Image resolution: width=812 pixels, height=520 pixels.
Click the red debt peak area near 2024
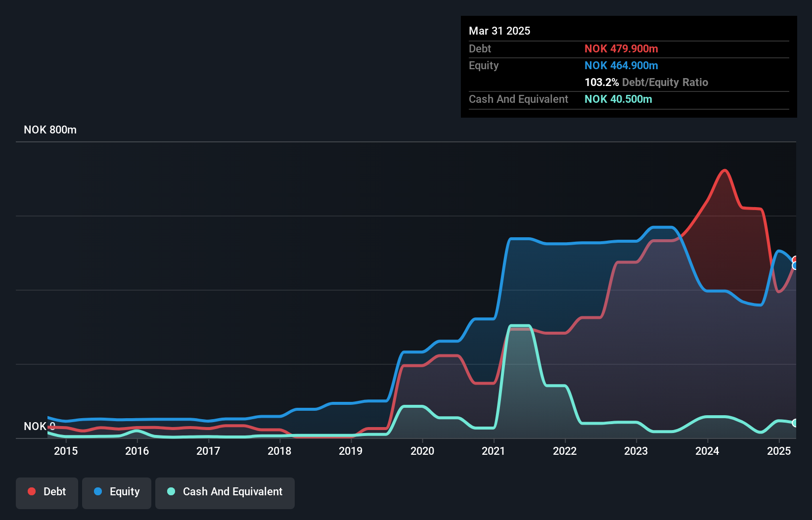point(724,171)
